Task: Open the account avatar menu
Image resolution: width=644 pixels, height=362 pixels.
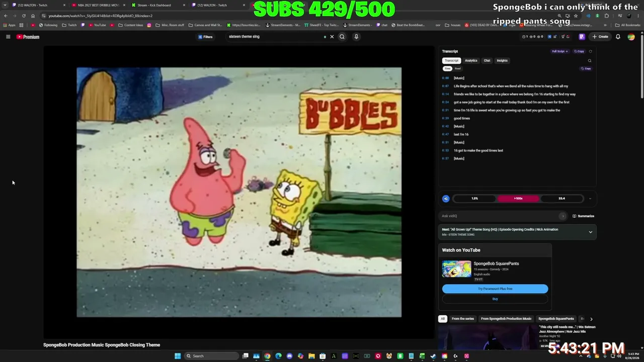Action: [x=631, y=37]
